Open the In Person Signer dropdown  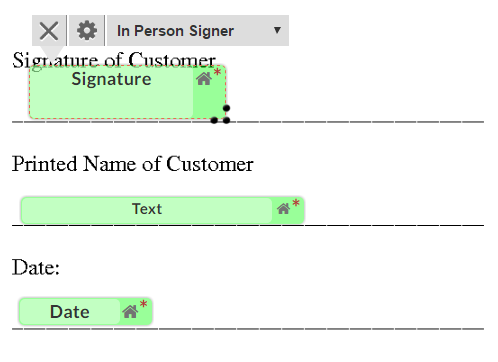tap(198, 31)
